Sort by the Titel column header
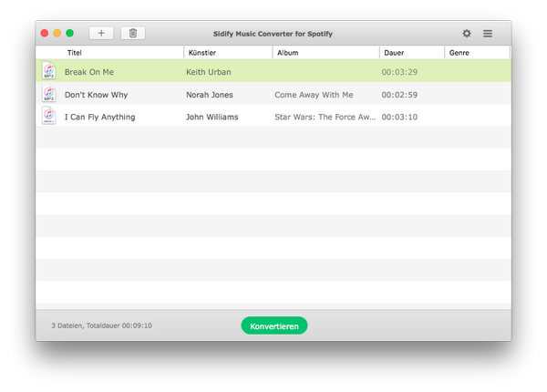The image size is (547, 392). tap(75, 53)
